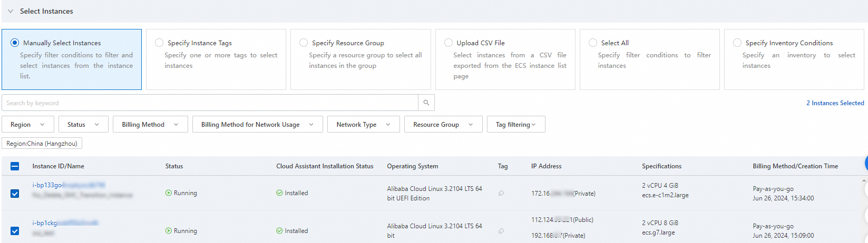Open the Region filter dropdown
This screenshot has width=868, height=243.
pyautogui.click(x=28, y=125)
